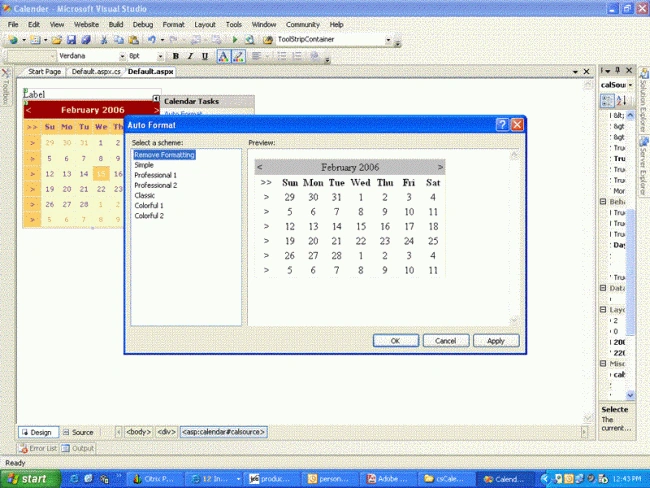650x488 pixels.
Task: Click the <body> tag in breadcrumb
Action: (x=138, y=432)
